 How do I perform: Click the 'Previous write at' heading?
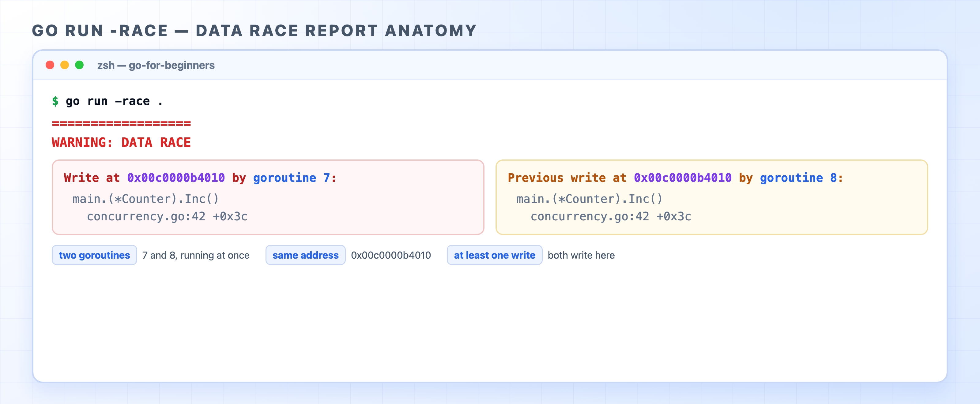pyautogui.click(x=567, y=178)
